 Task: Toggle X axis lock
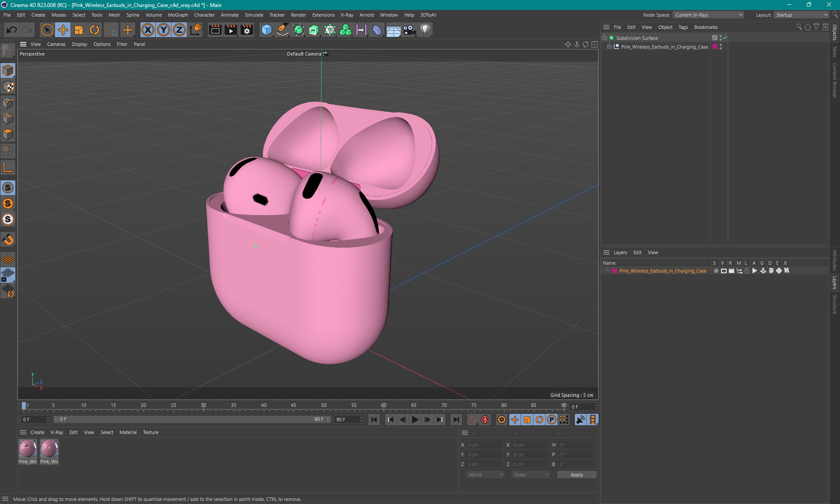148,30
